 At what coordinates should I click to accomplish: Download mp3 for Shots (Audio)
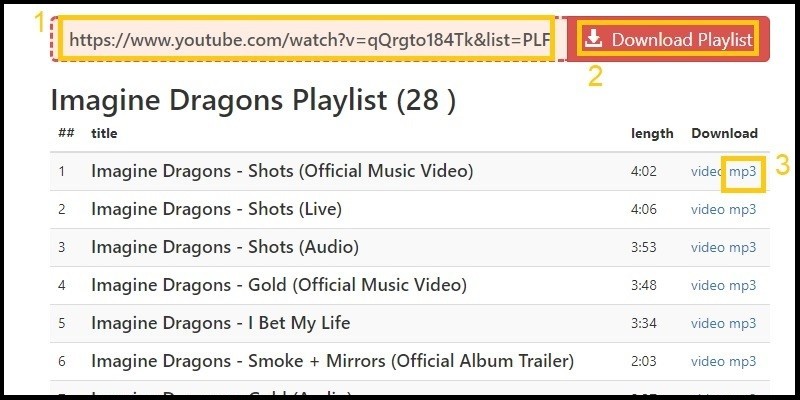pyautogui.click(x=743, y=247)
